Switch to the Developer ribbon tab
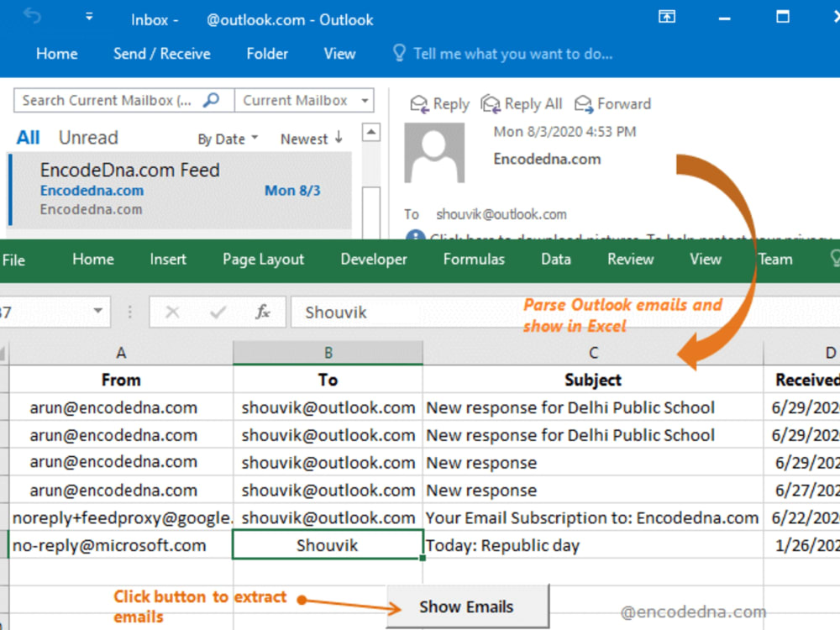This screenshot has width=840, height=630. [373, 260]
